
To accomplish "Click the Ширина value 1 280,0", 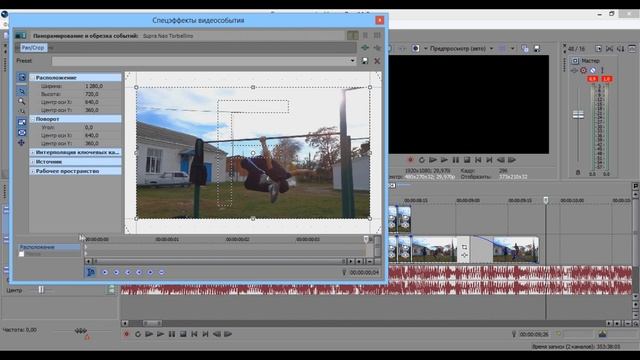I will click(x=94, y=86).
